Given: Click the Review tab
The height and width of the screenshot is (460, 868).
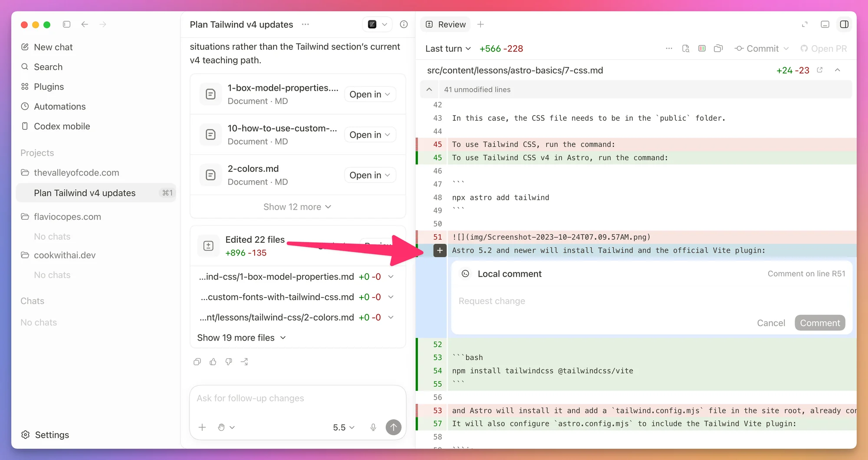Looking at the screenshot, I should point(446,24).
